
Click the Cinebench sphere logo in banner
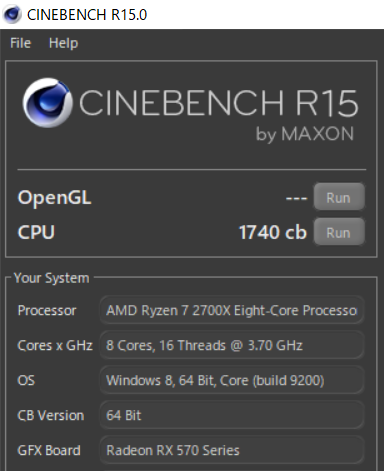(x=47, y=103)
